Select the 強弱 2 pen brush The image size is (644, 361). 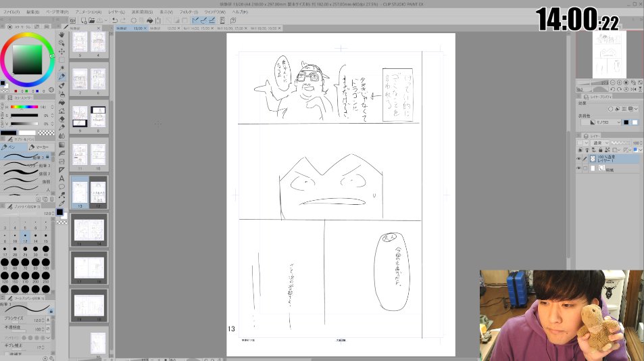coord(27,173)
